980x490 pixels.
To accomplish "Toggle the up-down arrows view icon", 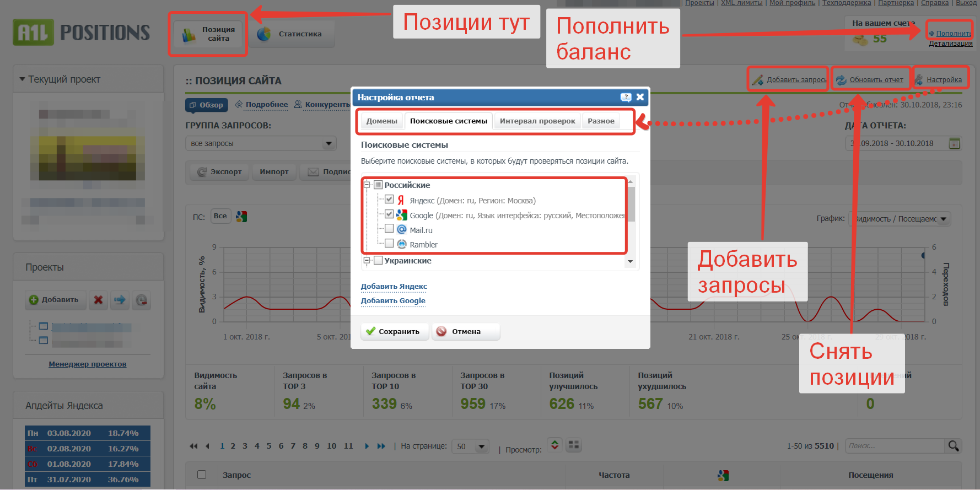I will [555, 445].
